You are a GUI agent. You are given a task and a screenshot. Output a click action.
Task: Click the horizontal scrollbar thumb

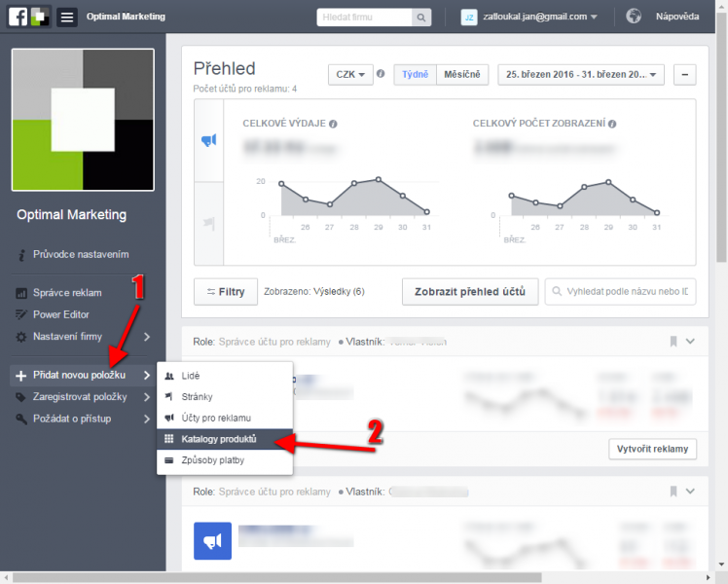(276, 578)
